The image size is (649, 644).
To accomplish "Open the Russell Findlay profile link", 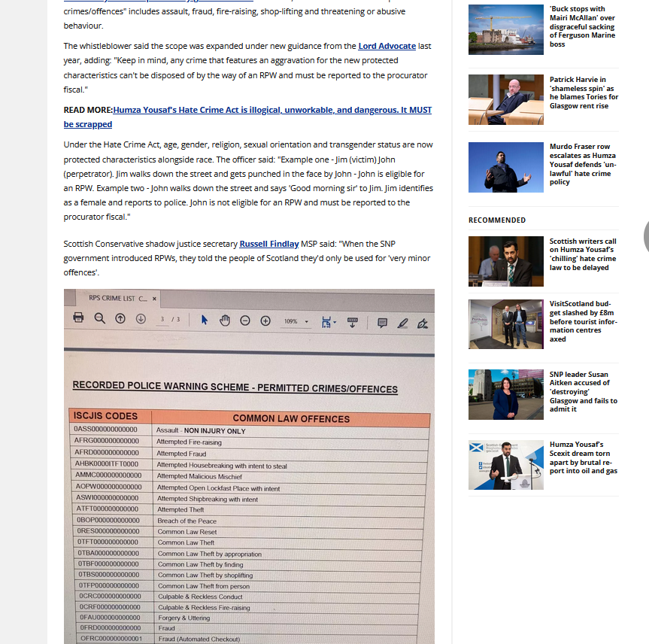I will pos(269,244).
